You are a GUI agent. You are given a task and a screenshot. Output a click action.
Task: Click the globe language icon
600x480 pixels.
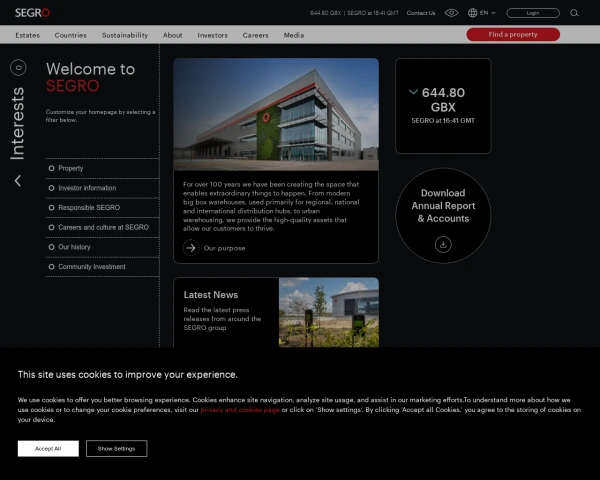pyautogui.click(x=472, y=13)
